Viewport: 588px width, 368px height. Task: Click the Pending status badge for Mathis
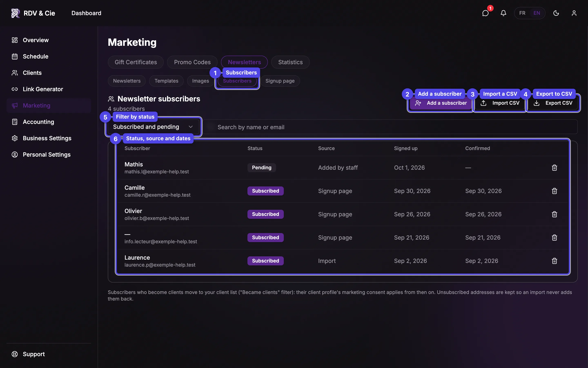262,168
